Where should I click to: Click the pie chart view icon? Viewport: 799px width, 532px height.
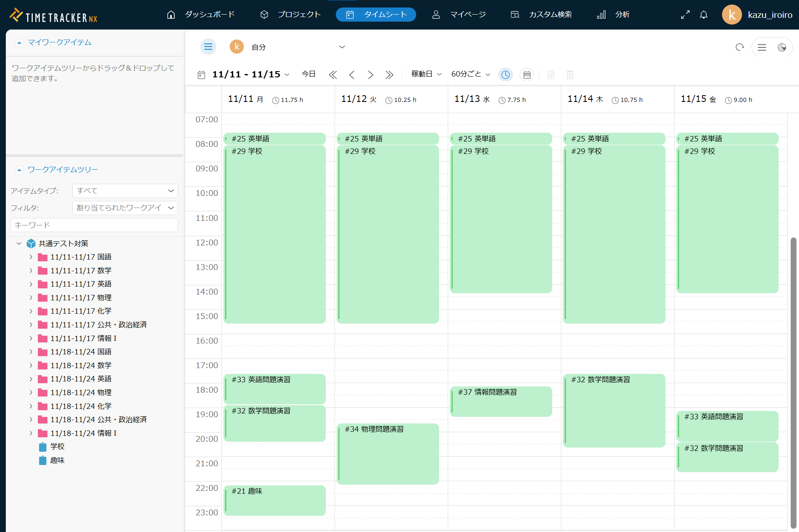[782, 47]
